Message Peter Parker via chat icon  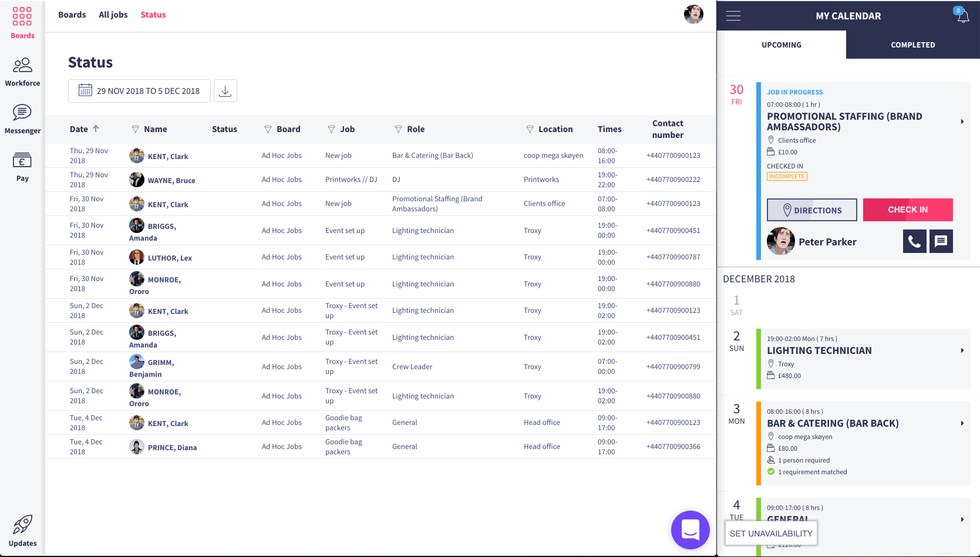pyautogui.click(x=941, y=241)
